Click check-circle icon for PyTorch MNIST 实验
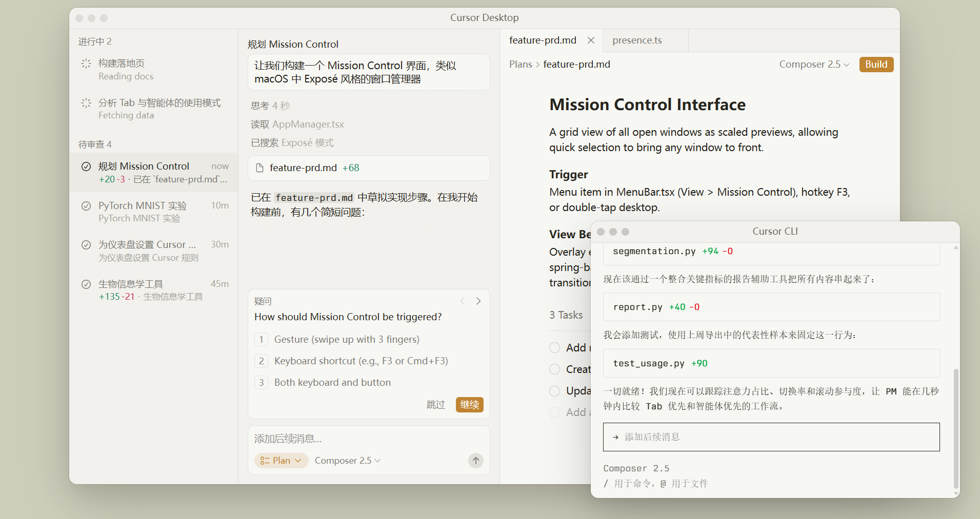 coord(86,206)
